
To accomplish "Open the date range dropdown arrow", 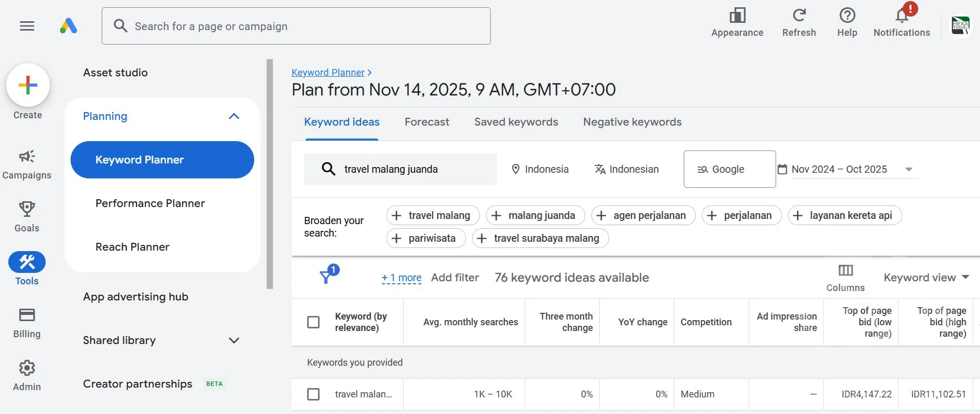I will (x=908, y=170).
